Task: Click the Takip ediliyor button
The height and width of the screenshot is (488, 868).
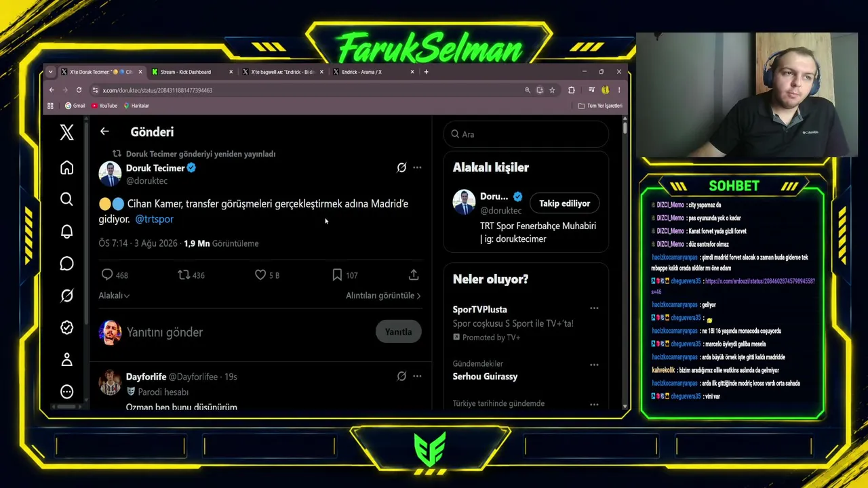Action: [564, 203]
